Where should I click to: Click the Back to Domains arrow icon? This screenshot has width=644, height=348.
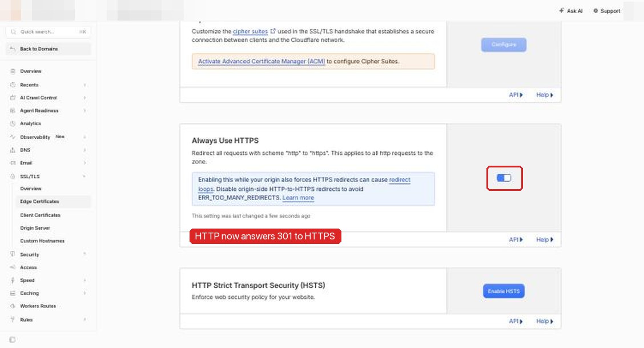13,49
